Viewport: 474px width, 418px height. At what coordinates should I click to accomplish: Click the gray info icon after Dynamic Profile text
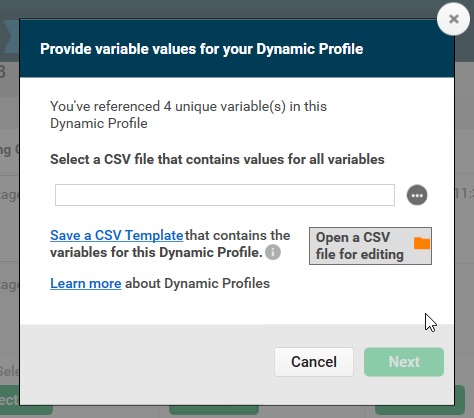273,252
